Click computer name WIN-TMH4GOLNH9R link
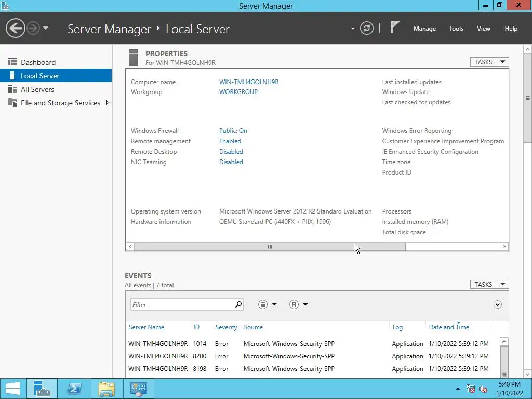 249,82
